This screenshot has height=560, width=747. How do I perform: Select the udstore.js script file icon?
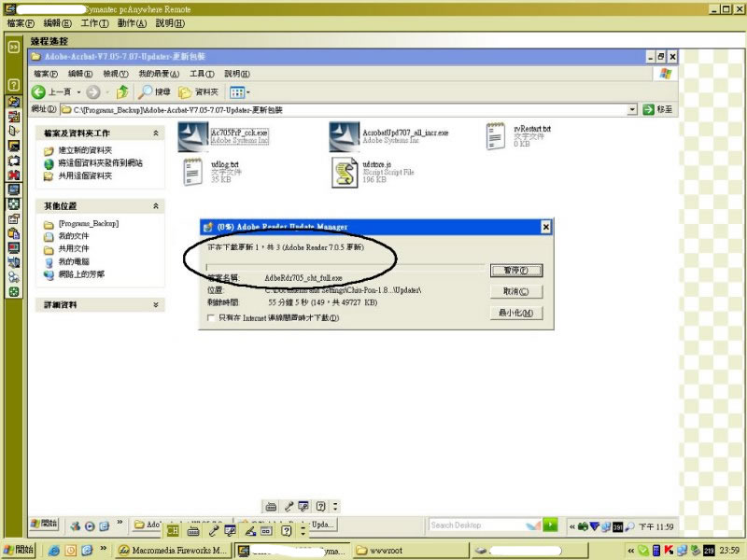(x=345, y=173)
